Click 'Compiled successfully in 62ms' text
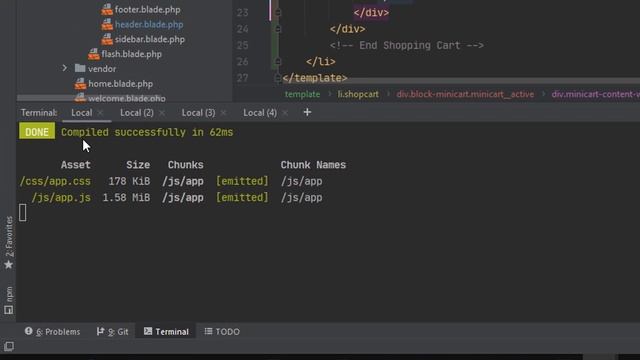 (147, 132)
